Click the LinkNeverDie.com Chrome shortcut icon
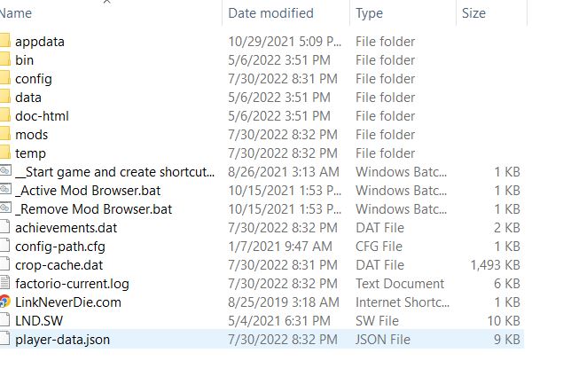Screen dimensions: 571x392 (x=4, y=302)
